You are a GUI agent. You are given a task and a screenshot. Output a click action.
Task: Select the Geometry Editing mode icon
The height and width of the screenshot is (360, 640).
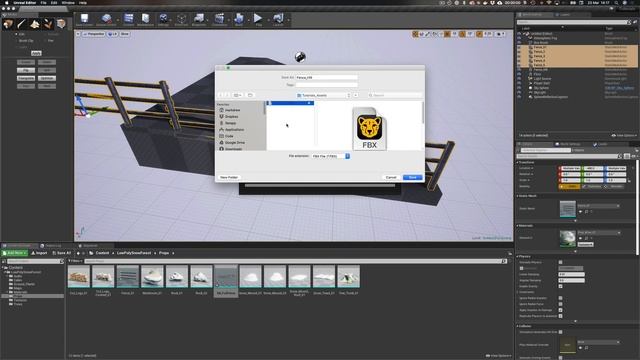(61, 24)
